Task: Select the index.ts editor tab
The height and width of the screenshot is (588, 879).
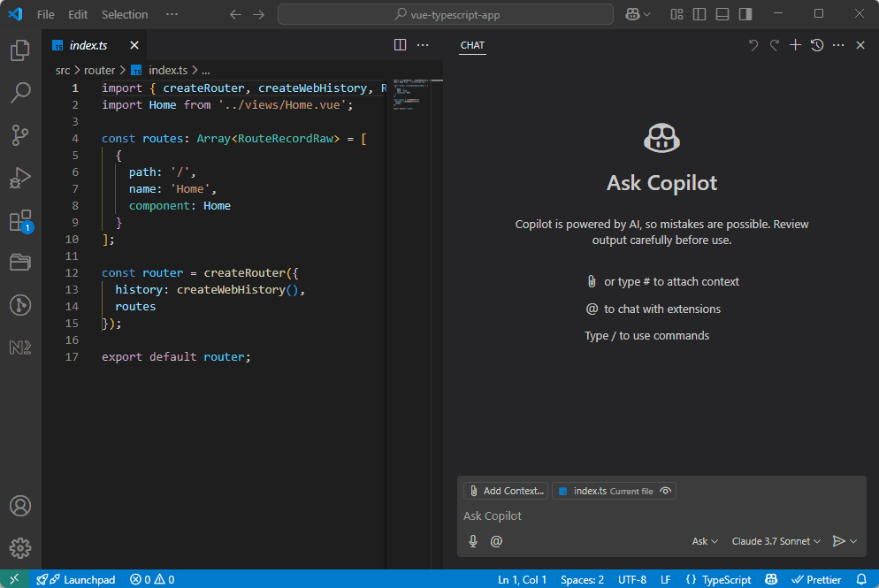Action: (88, 45)
